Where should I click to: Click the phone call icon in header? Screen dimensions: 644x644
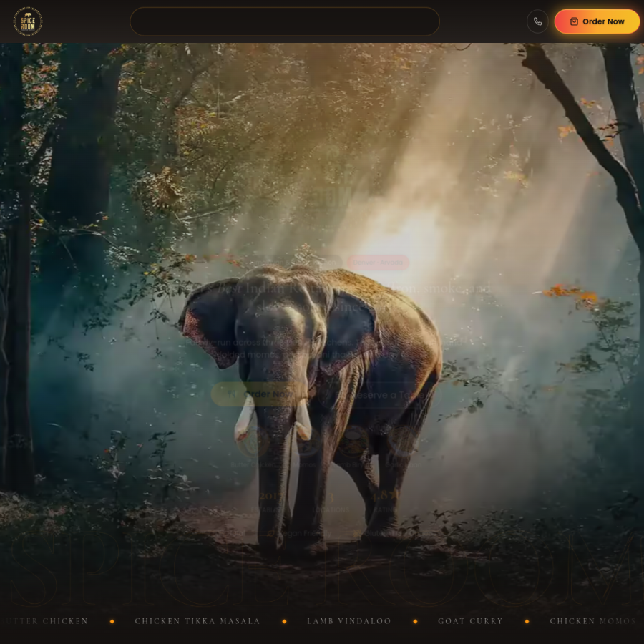click(537, 21)
